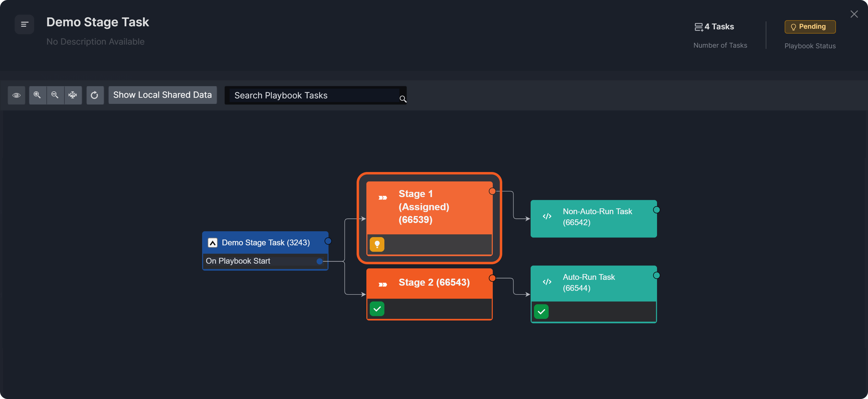Focus the Search Playbook Tasks field
Screen dimensions: 868x399
click(313, 95)
